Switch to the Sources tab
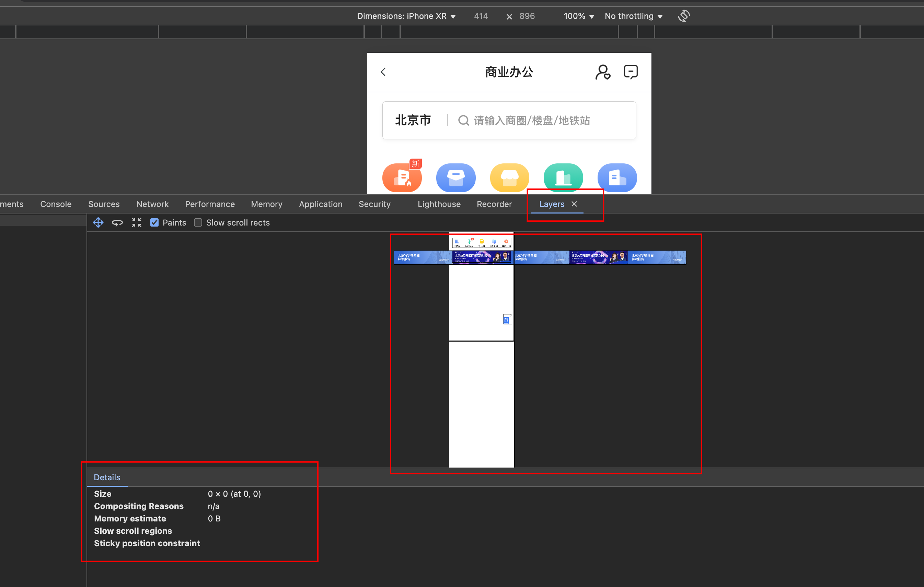Screen dimensions: 924x587 point(104,204)
